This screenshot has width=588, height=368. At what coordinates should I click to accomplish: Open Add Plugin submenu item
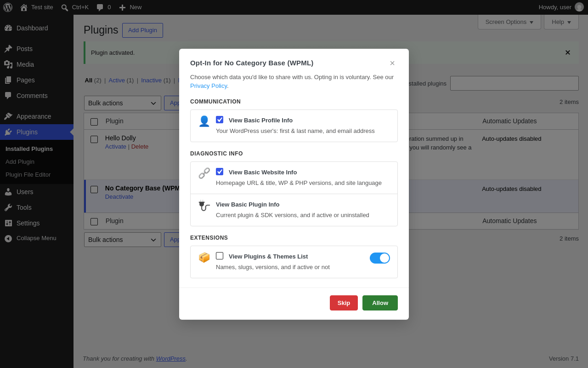tap(20, 161)
